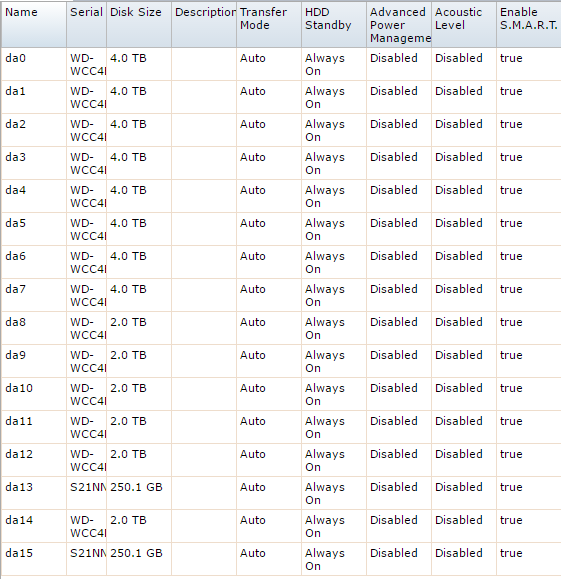Click the S21NN serial cell of da15
The width and height of the screenshot is (561, 579).
click(87, 559)
